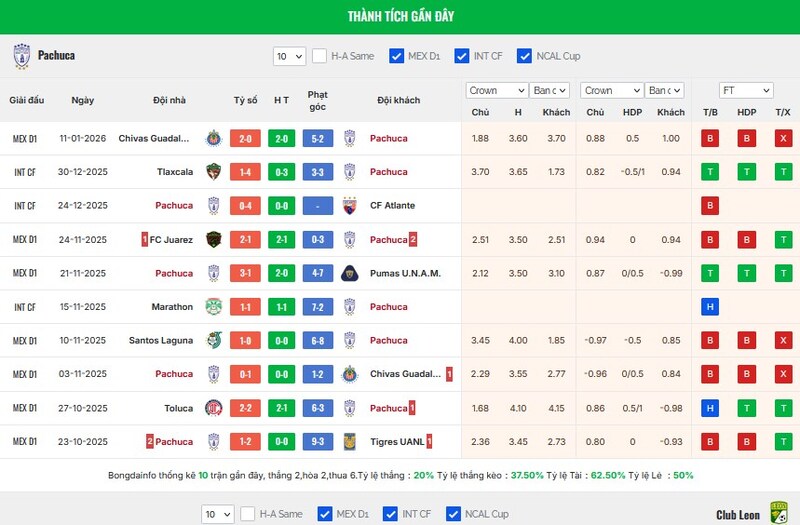
Task: Click the CF Atlante team crest
Action: coord(350,206)
